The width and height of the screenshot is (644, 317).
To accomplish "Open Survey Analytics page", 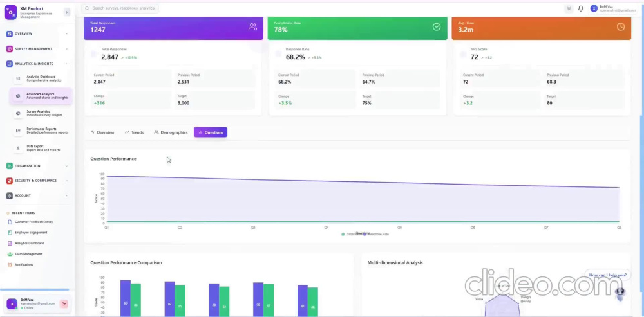I will pyautogui.click(x=41, y=113).
